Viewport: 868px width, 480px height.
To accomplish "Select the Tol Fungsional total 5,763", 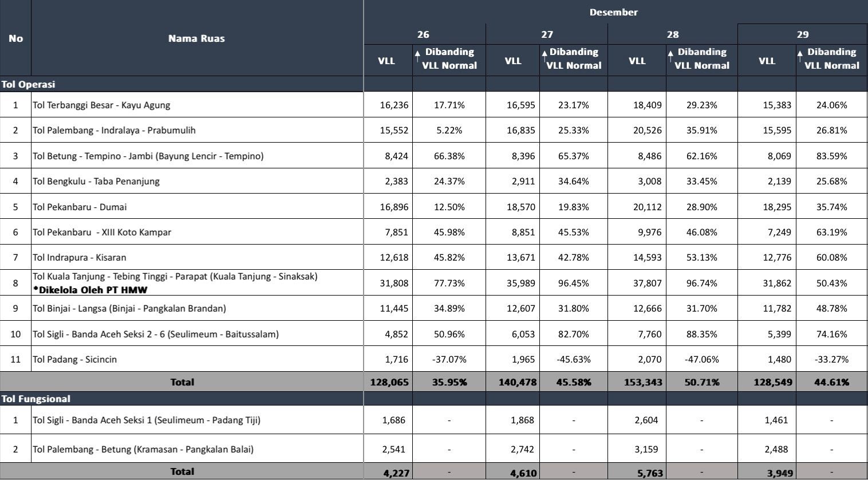I will click(x=649, y=473).
